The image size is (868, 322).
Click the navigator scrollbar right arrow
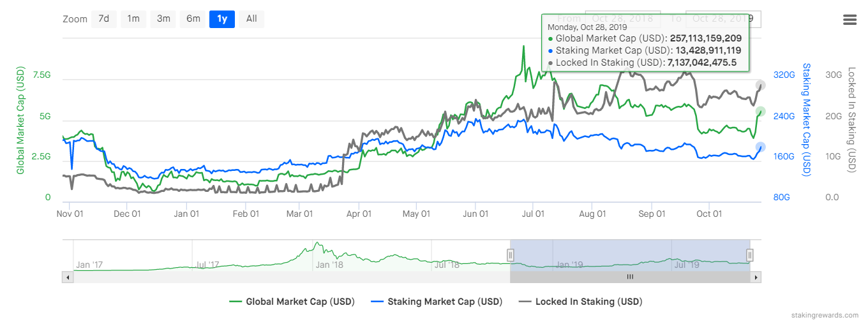click(x=756, y=277)
